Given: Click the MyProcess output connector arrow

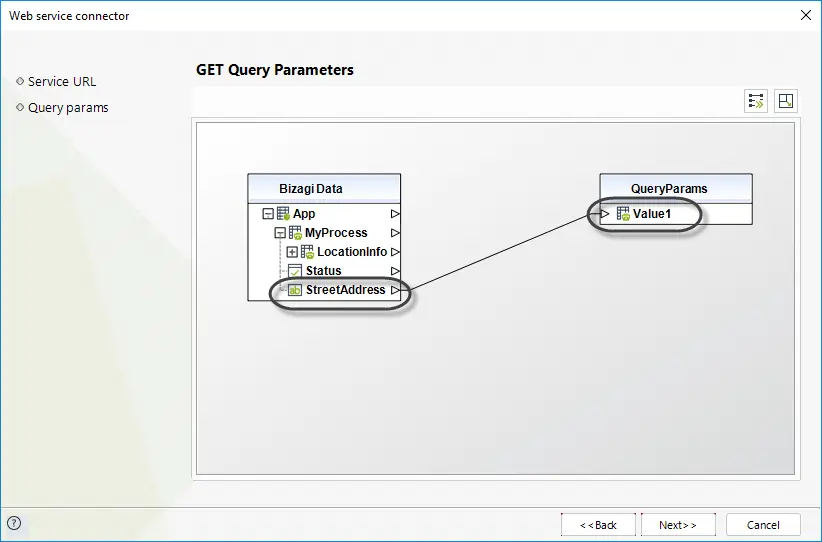Looking at the screenshot, I should (x=395, y=233).
